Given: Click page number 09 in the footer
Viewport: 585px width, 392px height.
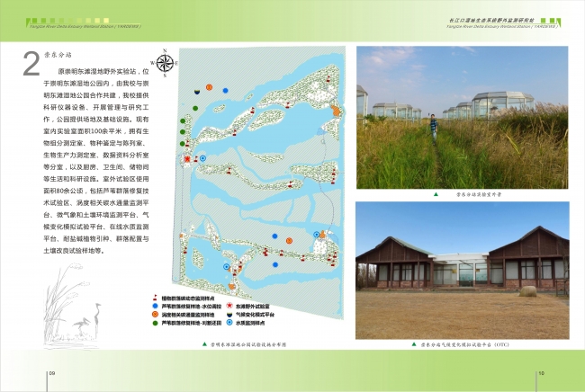Looking at the screenshot, I should 52,373.
